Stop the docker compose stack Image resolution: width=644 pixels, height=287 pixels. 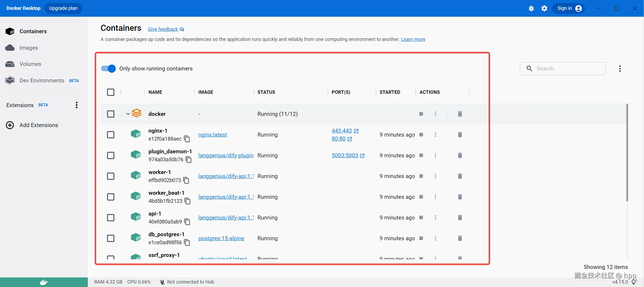click(x=421, y=114)
